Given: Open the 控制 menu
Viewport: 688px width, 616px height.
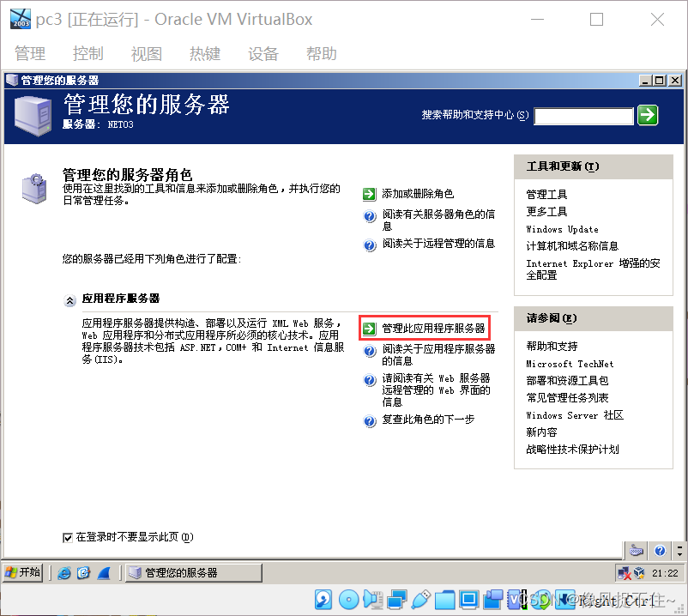Looking at the screenshot, I should 88,54.
